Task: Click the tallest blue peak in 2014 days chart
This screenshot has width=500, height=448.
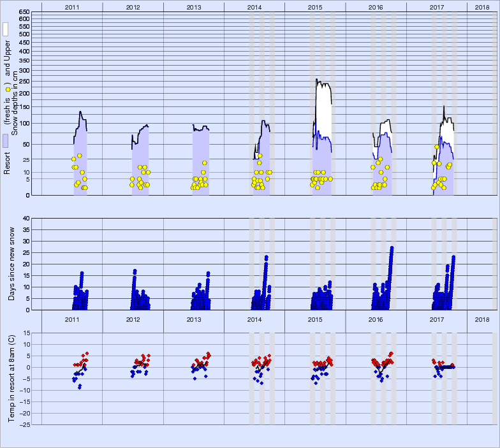Action: coord(266,257)
